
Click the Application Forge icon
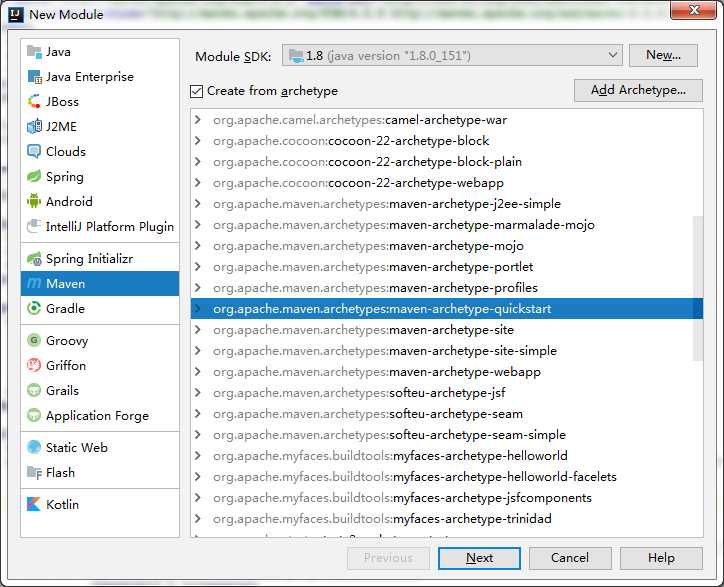click(34, 415)
